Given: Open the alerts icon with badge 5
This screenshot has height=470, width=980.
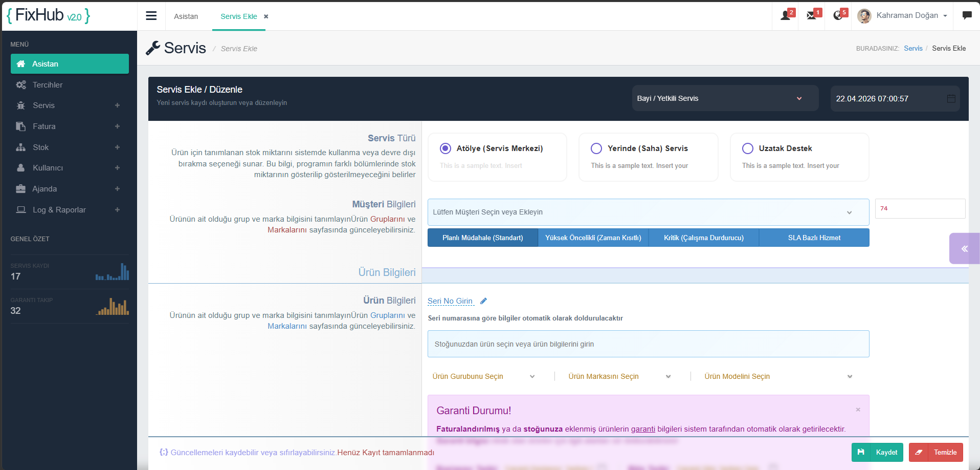Looking at the screenshot, I should click(838, 15).
